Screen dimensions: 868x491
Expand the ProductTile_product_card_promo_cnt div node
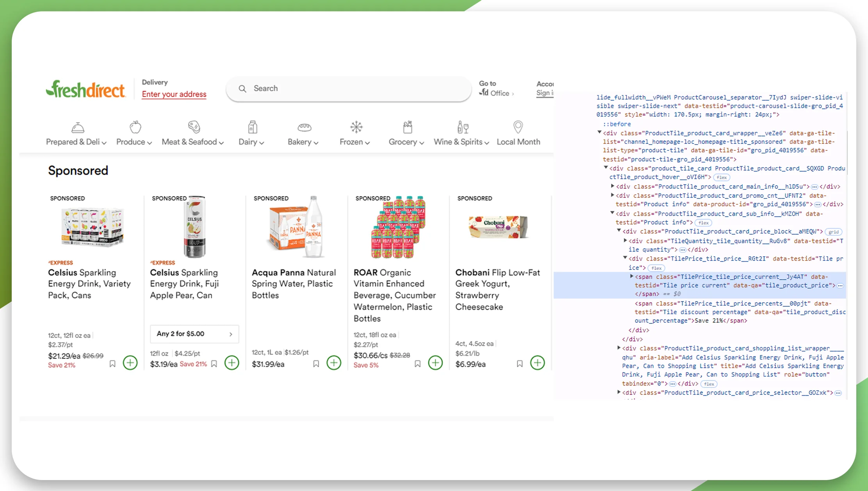613,195
